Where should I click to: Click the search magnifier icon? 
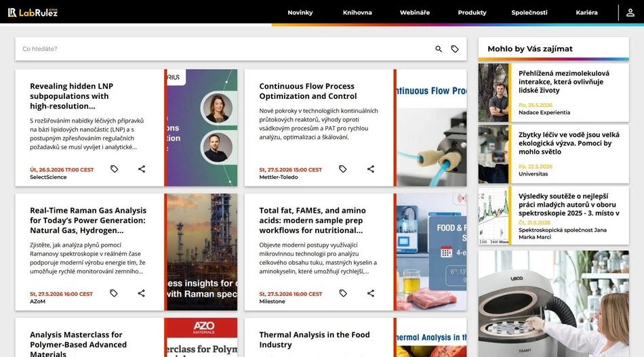pos(439,49)
